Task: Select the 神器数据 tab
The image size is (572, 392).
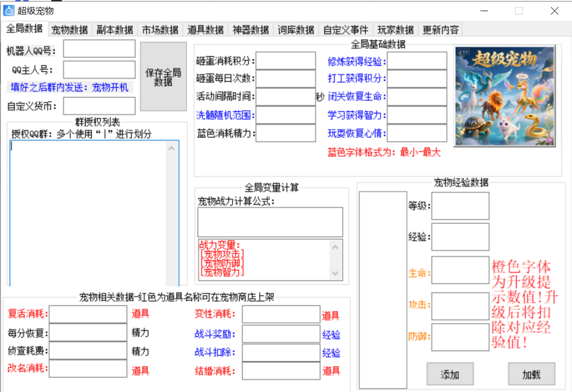Action: pos(251,30)
